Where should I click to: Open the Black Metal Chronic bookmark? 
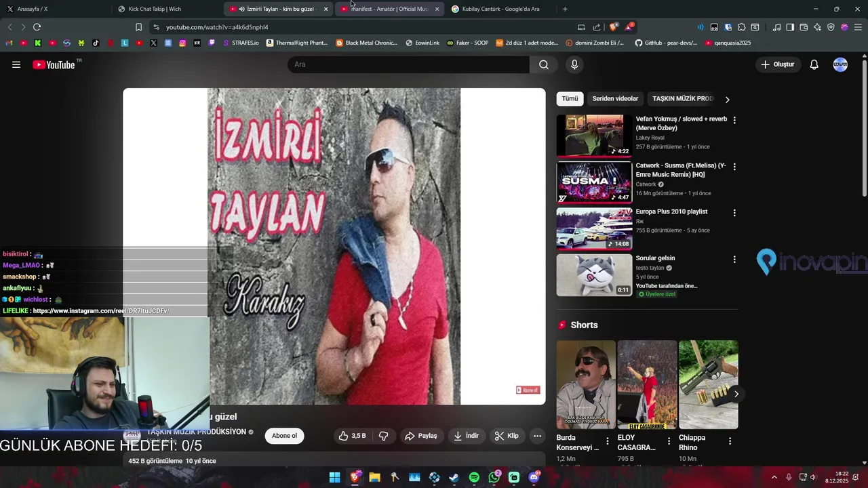367,43
